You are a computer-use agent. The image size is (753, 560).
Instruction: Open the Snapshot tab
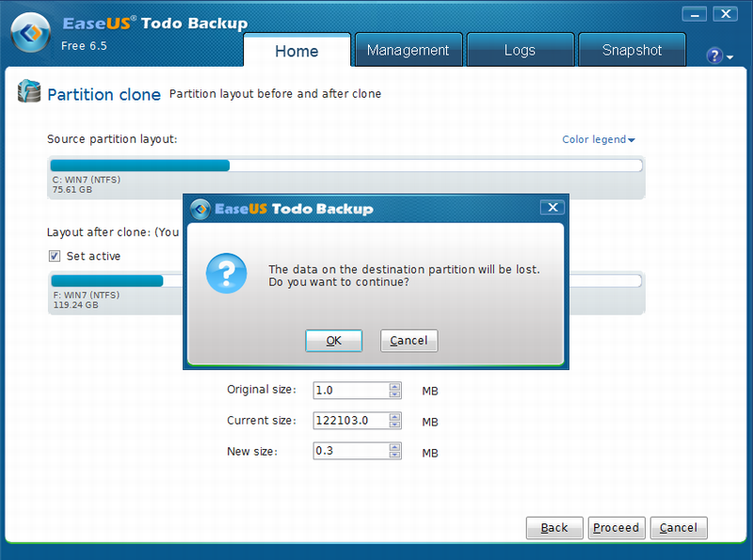632,50
